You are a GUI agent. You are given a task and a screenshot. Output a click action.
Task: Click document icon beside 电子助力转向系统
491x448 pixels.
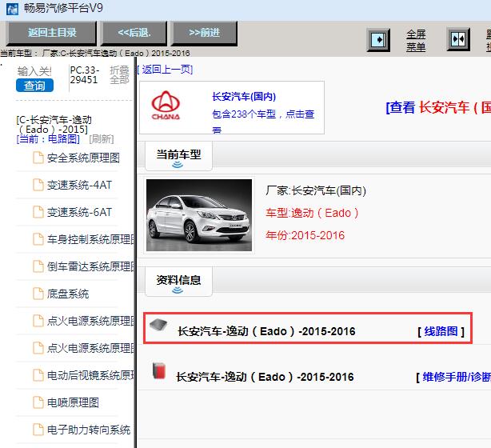tap(38, 430)
